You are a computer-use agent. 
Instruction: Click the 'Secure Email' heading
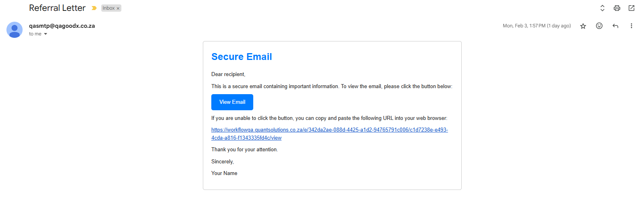click(x=242, y=57)
